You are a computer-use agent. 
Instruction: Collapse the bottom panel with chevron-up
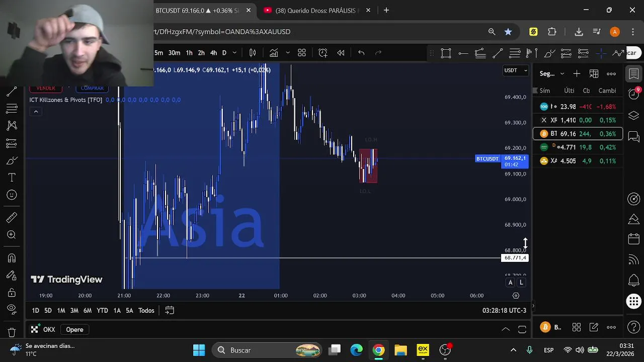(x=506, y=330)
